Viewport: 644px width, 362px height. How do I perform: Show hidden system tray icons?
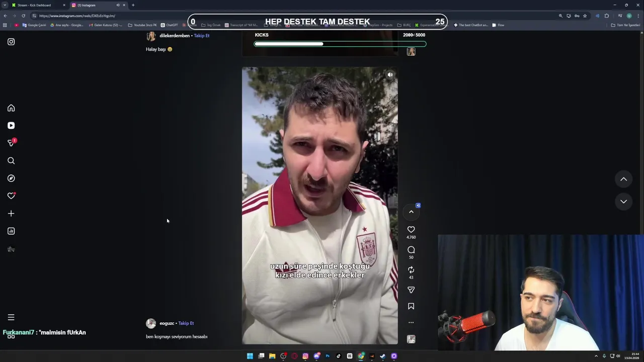click(596, 356)
